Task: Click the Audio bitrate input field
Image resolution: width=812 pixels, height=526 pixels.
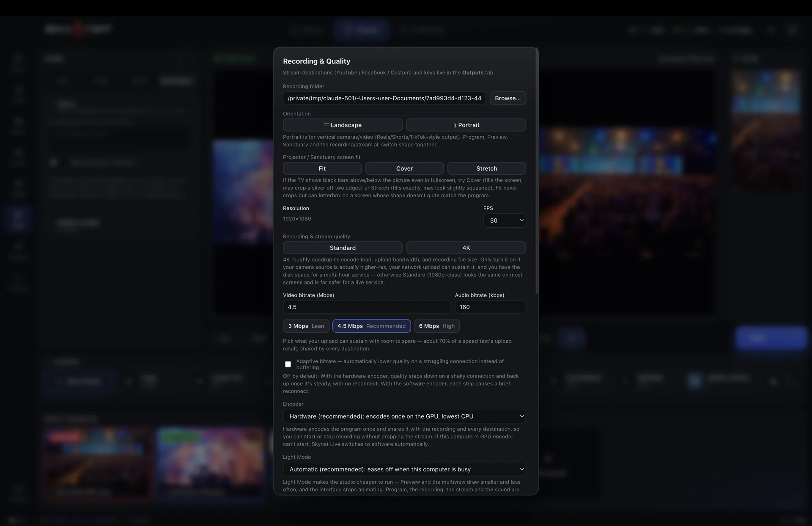Action: point(490,307)
